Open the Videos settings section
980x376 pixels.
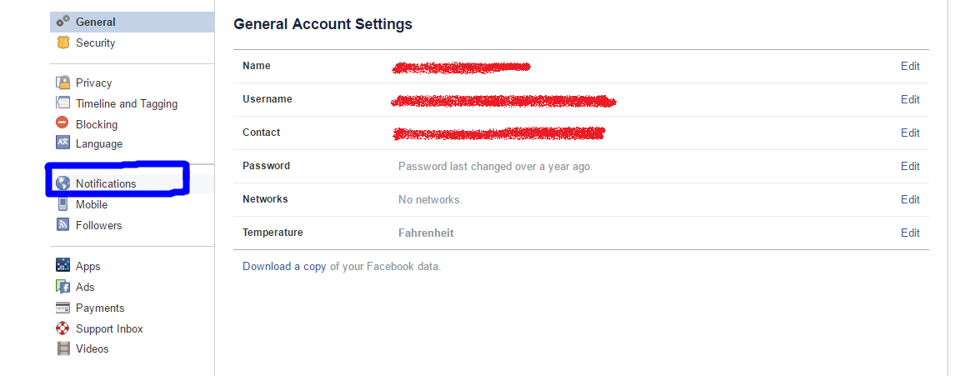(92, 348)
